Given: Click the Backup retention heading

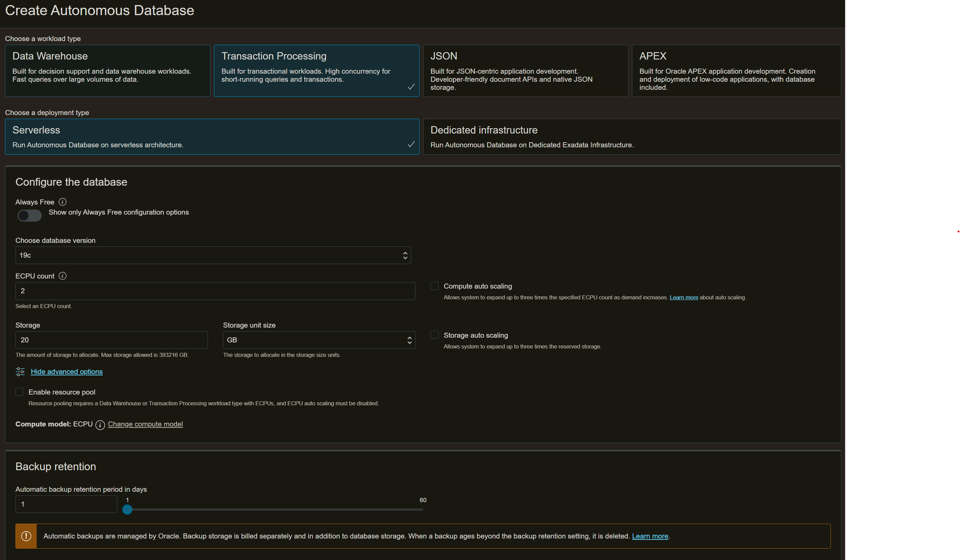Looking at the screenshot, I should [56, 467].
